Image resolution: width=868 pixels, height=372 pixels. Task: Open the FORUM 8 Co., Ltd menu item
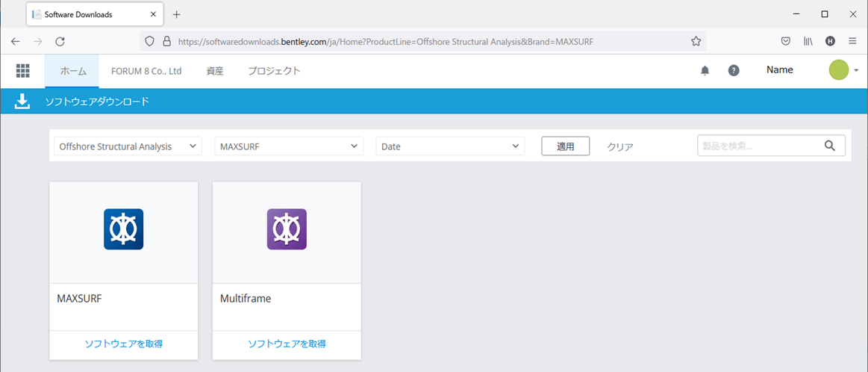point(146,70)
